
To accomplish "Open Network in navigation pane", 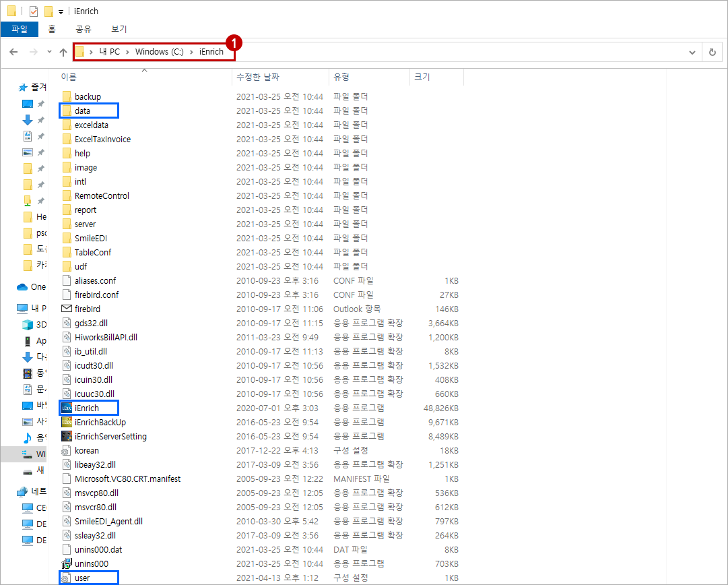I will pos(31,491).
